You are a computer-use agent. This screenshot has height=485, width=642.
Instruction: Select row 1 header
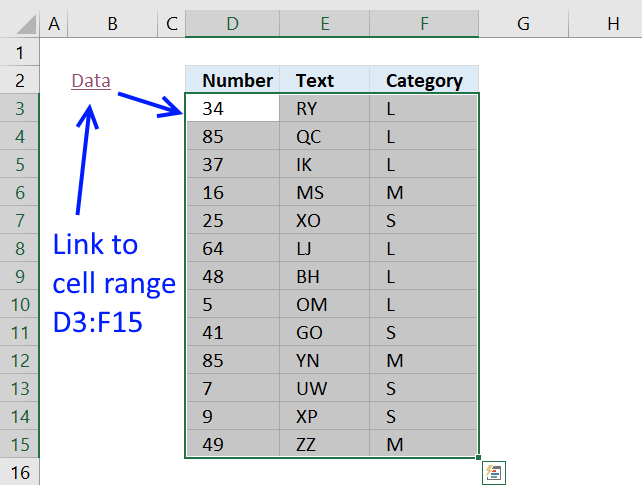[20, 52]
